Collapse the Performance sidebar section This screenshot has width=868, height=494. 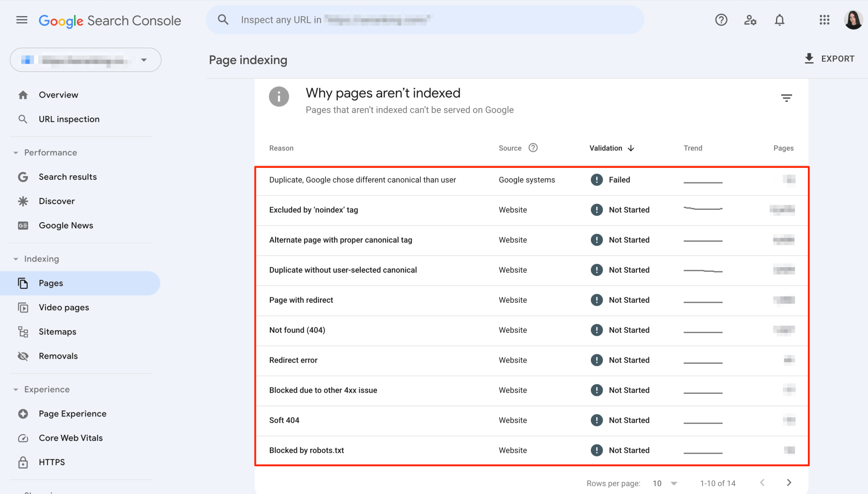[16, 152]
